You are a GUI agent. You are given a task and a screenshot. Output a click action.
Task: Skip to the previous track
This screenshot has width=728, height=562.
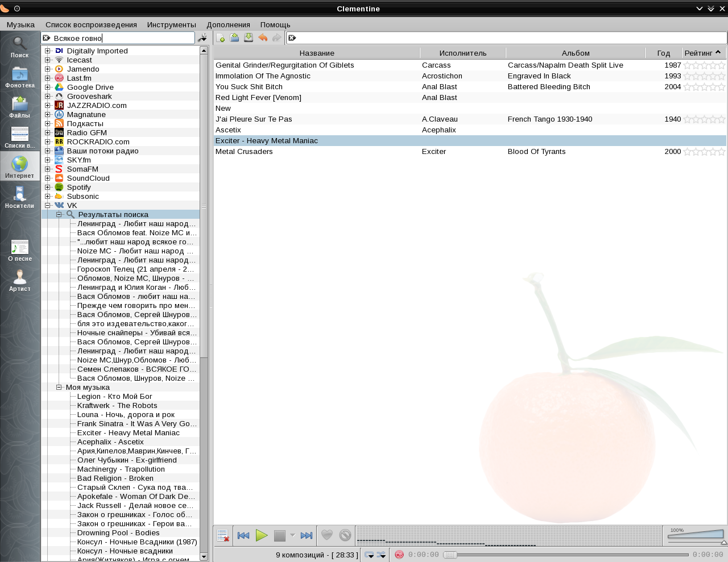tap(243, 535)
